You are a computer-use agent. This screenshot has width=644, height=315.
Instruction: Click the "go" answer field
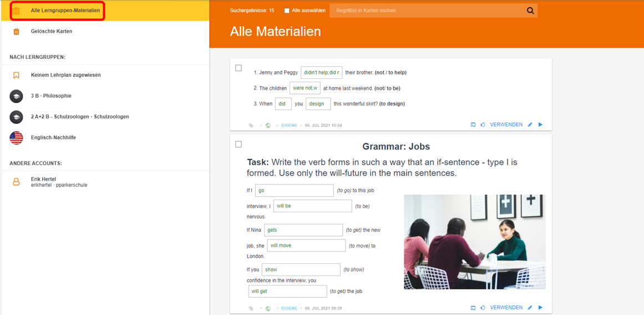click(295, 191)
